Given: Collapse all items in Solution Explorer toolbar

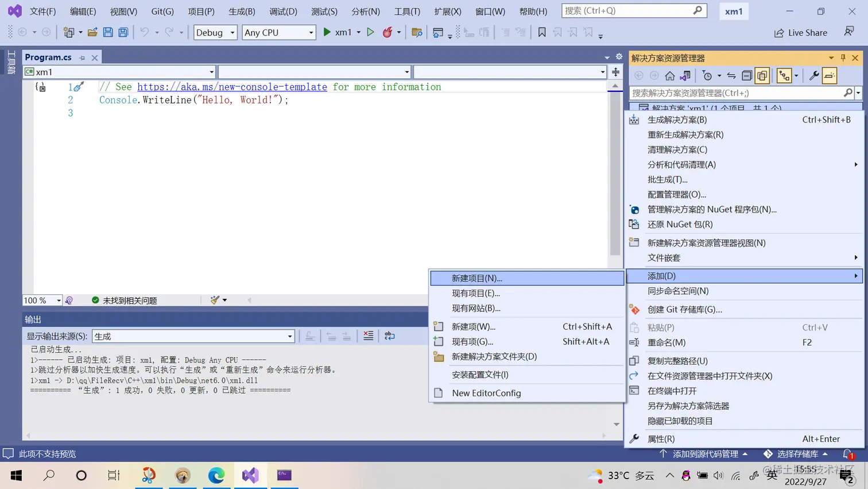Looking at the screenshot, I should (x=747, y=76).
